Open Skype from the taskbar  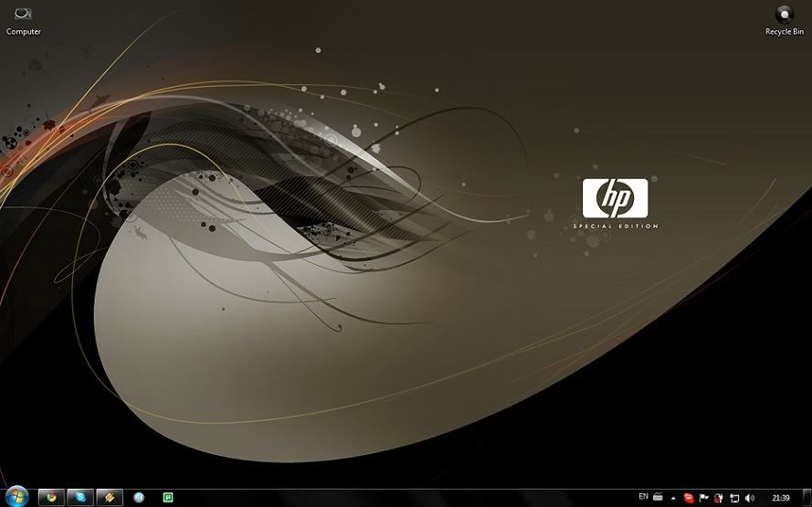tap(80, 497)
